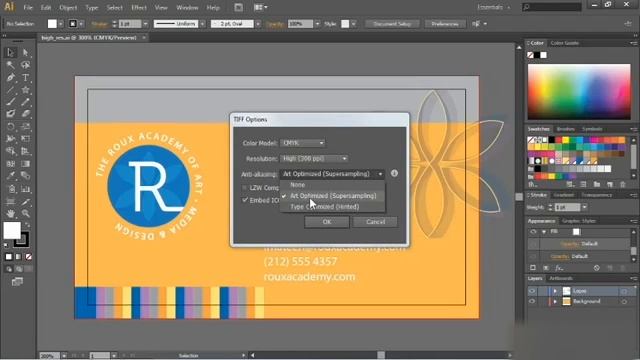Image resolution: width=640 pixels, height=360 pixels.
Task: Click OK in TIFF Options
Action: pos(327,222)
